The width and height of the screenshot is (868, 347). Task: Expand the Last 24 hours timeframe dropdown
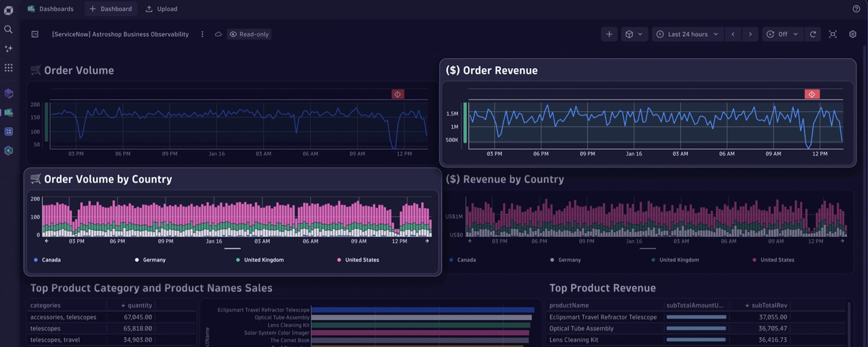point(687,34)
